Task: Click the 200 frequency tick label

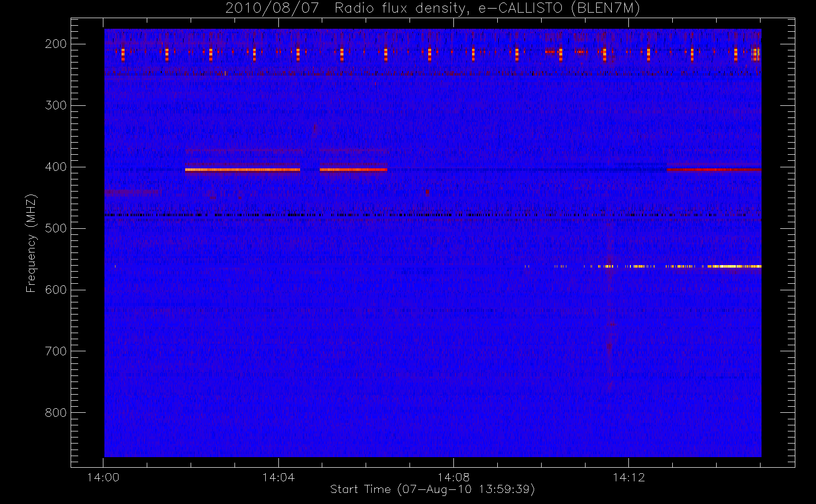Action: coord(56,44)
